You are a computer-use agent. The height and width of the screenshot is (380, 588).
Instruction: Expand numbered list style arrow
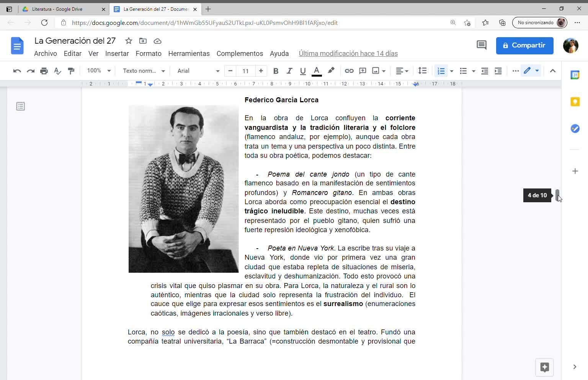pos(452,71)
